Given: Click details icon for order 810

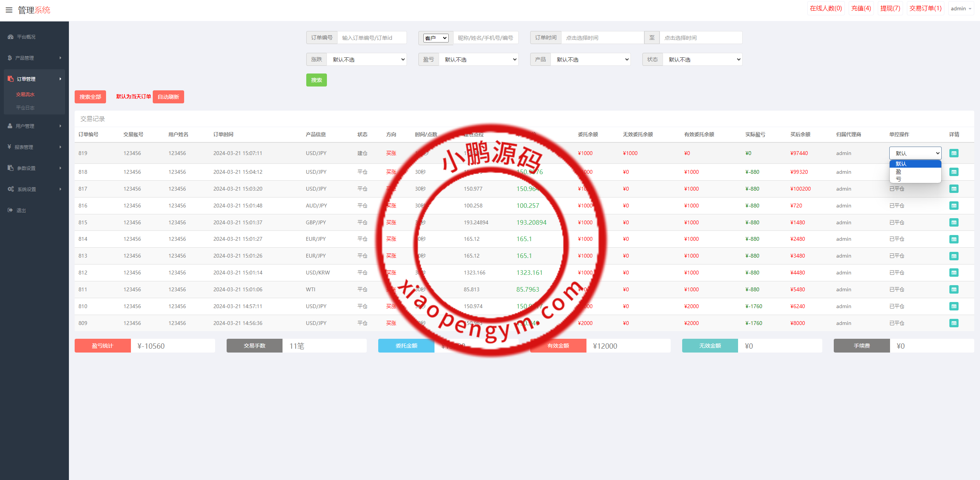Looking at the screenshot, I should 954,306.
